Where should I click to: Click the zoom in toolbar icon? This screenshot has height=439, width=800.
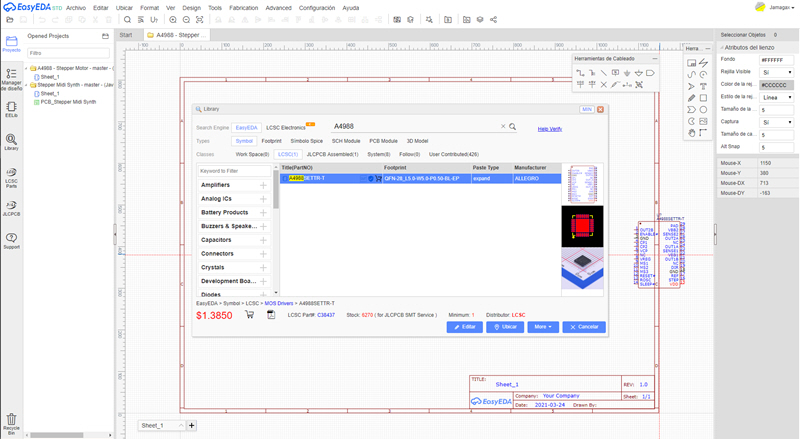pyautogui.click(x=173, y=20)
